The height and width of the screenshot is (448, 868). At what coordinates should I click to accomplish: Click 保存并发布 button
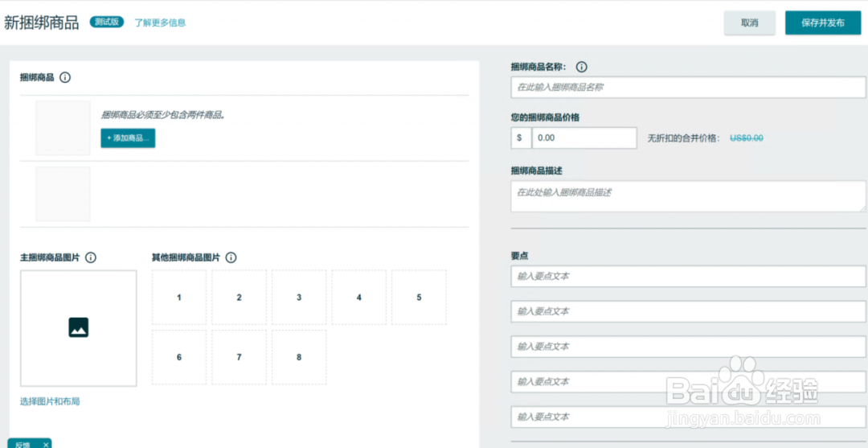pos(823,23)
